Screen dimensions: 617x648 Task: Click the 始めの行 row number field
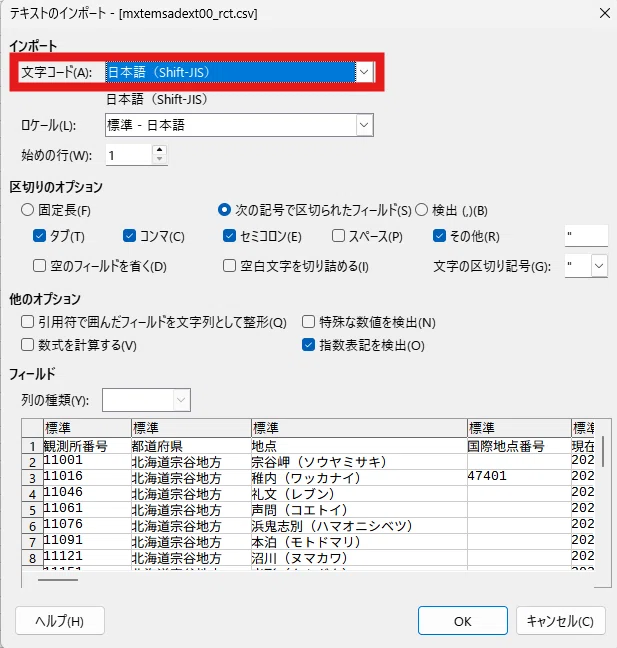pos(129,155)
